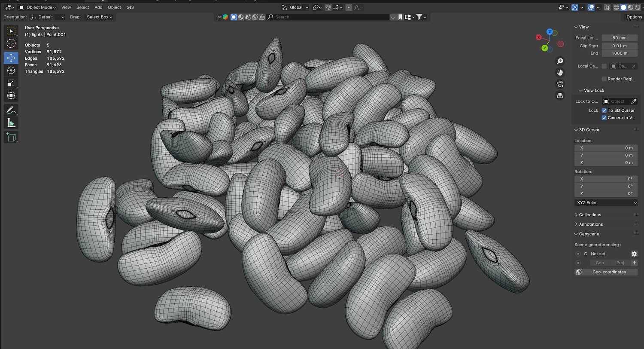This screenshot has height=349, width=644.
Task: Open the Object menu
Action: [x=114, y=7]
